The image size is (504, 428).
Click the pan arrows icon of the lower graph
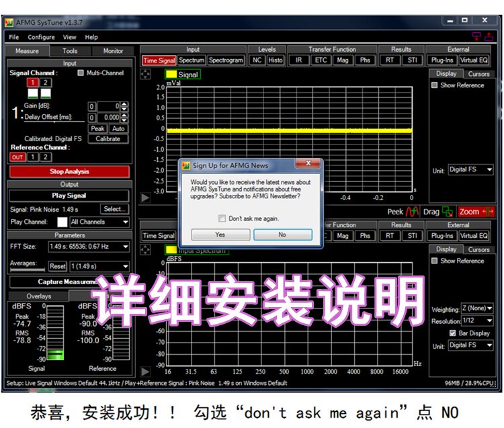click(145, 250)
